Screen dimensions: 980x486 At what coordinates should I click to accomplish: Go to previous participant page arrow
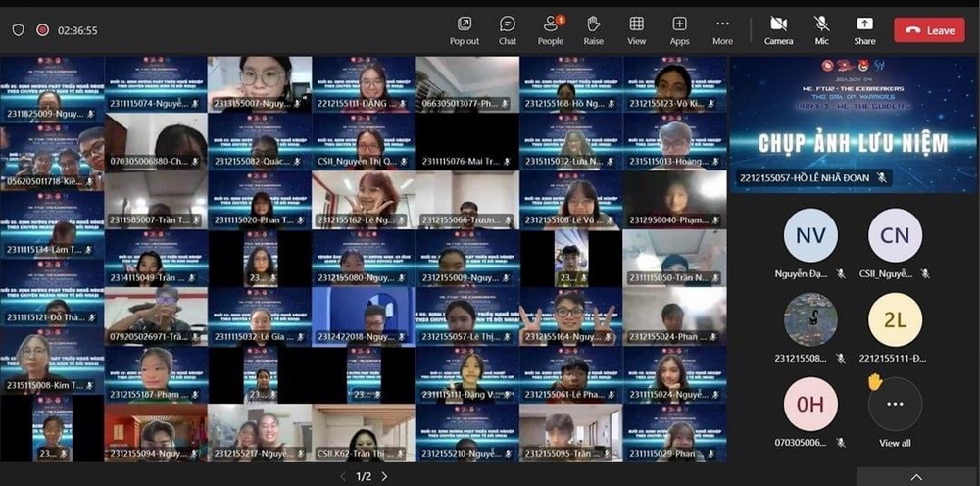click(342, 476)
